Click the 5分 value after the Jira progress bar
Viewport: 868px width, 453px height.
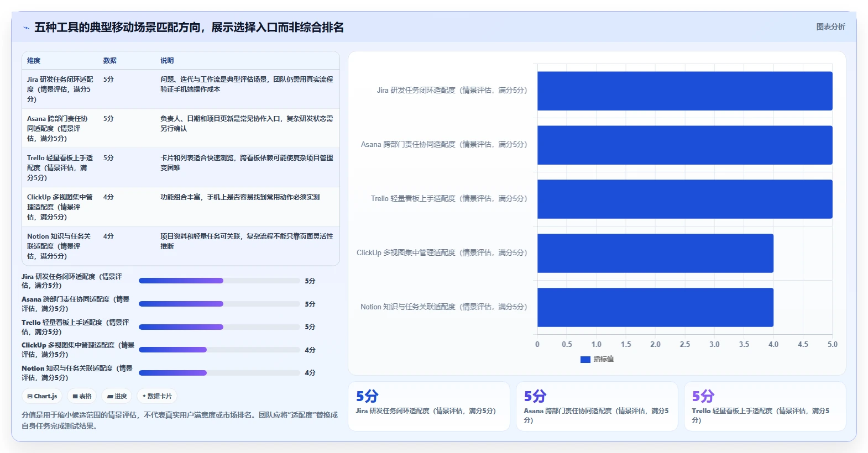(x=310, y=281)
